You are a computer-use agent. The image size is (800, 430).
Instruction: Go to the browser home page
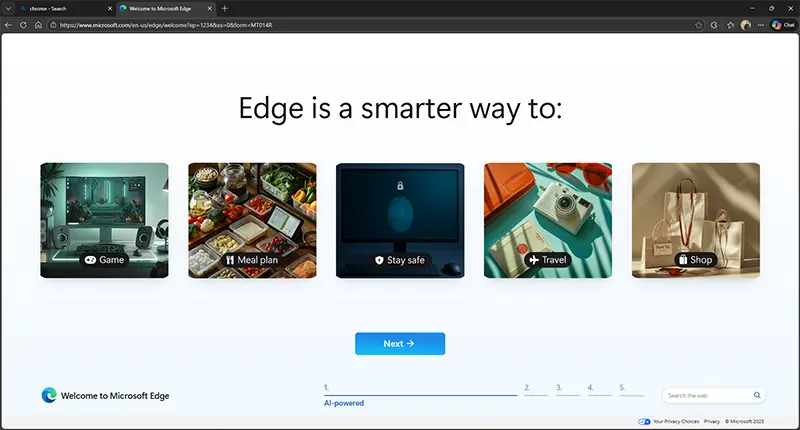[x=38, y=24]
